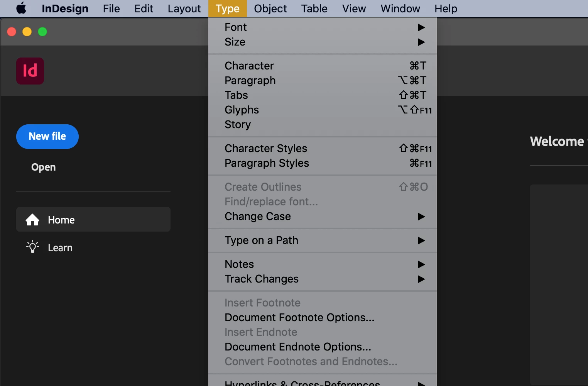Click the yellow minimize window button
The width and height of the screenshot is (588, 386).
pos(27,32)
